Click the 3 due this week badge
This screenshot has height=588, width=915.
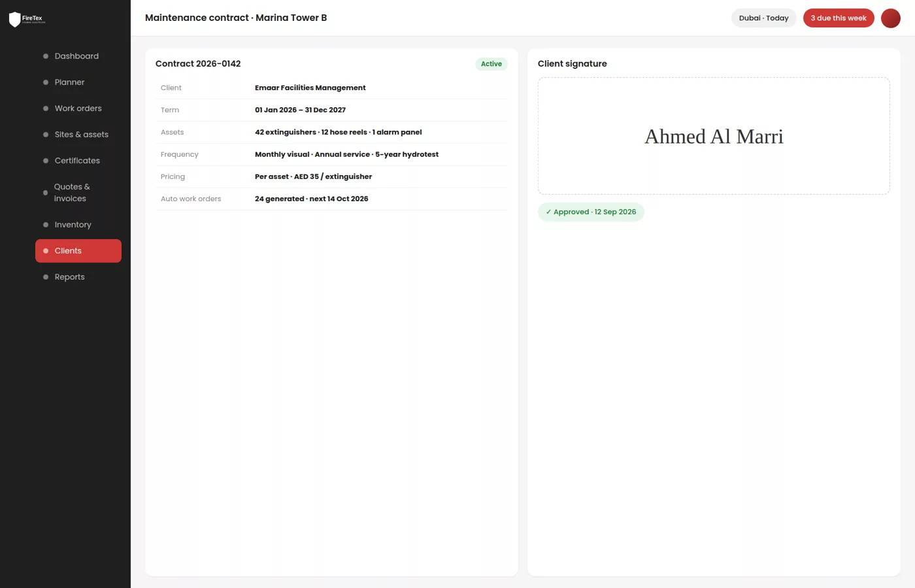coord(839,18)
